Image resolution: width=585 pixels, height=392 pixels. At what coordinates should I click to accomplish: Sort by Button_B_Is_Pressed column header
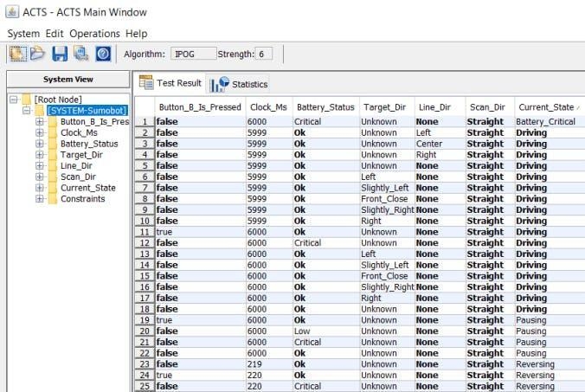(x=200, y=107)
